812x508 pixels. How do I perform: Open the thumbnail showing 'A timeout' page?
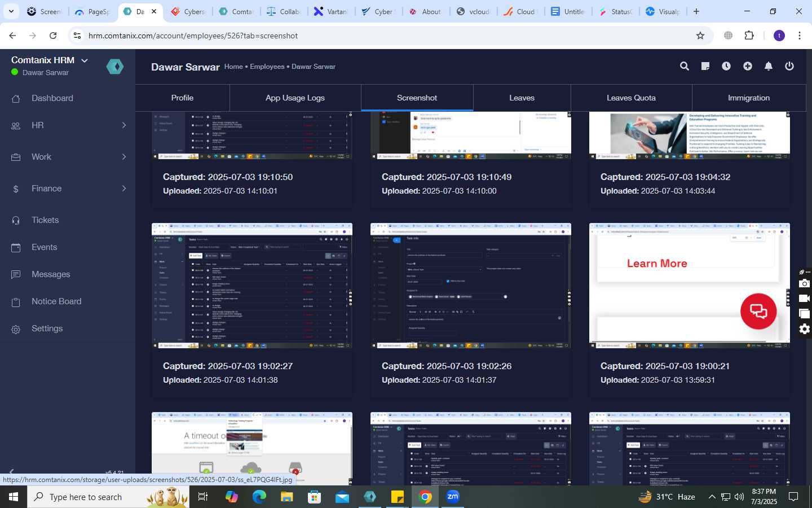252,449
